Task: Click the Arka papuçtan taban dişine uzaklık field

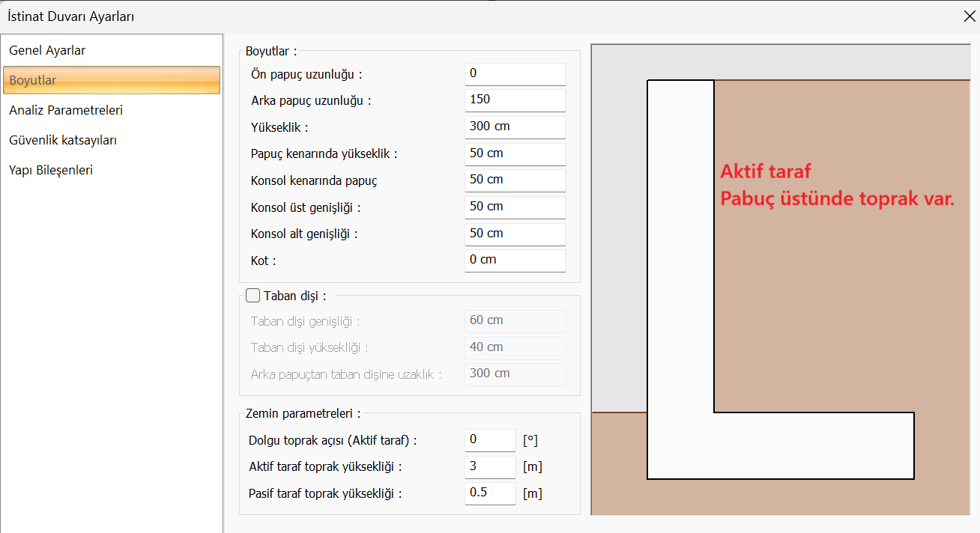Action: coord(515,374)
